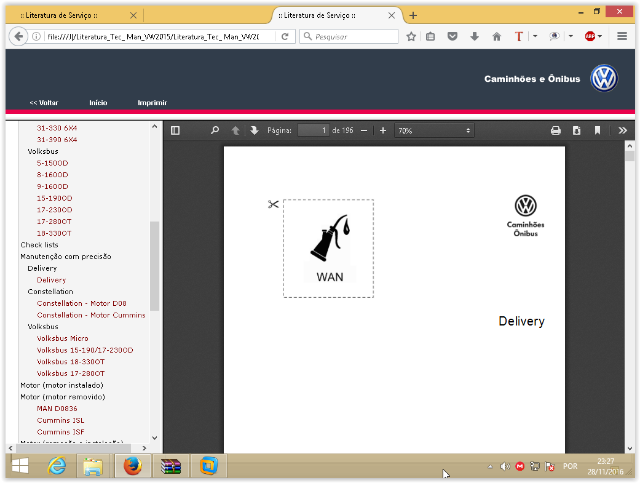Open Constellation - Motor Cummins
640x483 pixels.
tap(91, 316)
